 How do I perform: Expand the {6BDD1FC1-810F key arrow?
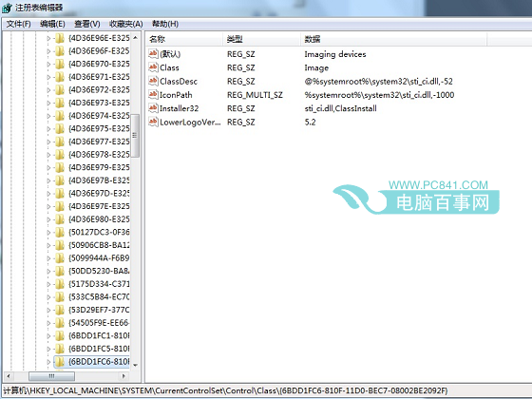[x=48, y=336]
